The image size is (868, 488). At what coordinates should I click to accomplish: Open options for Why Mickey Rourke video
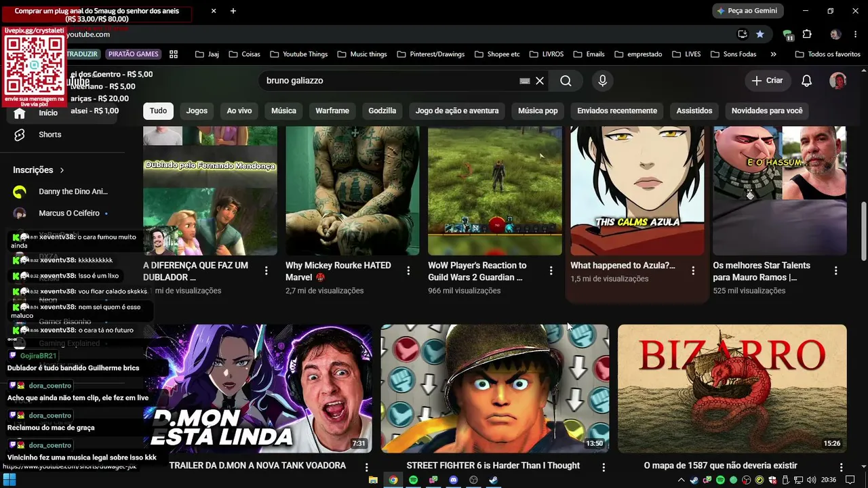(x=408, y=271)
